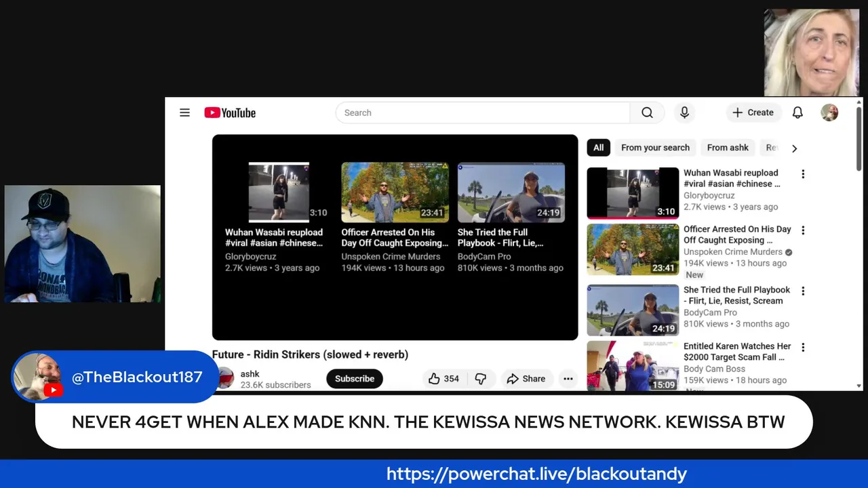Select the From ashk chip

728,148
